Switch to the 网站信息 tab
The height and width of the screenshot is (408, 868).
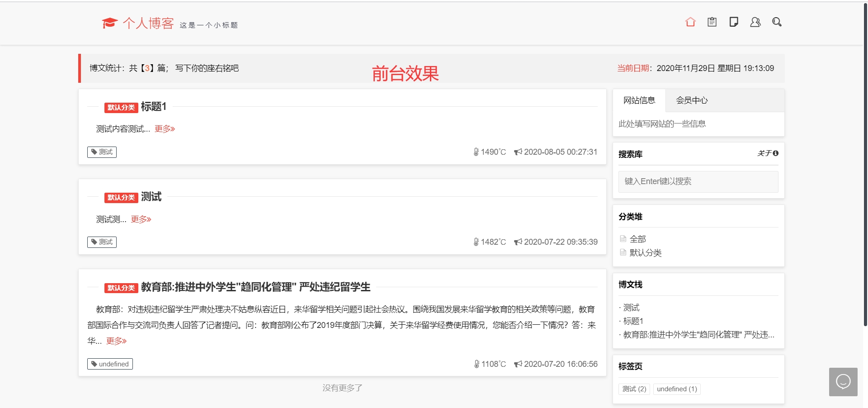(x=639, y=100)
